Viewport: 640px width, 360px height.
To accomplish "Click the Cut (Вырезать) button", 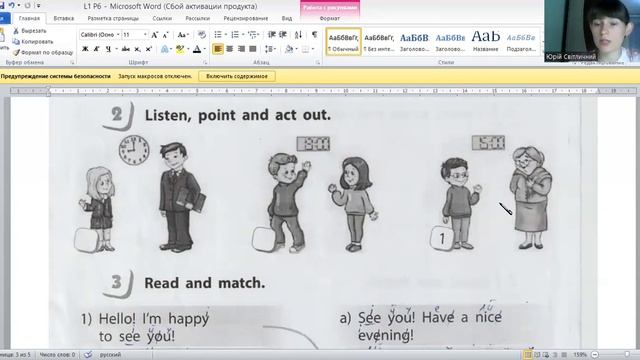I will 30,31.
